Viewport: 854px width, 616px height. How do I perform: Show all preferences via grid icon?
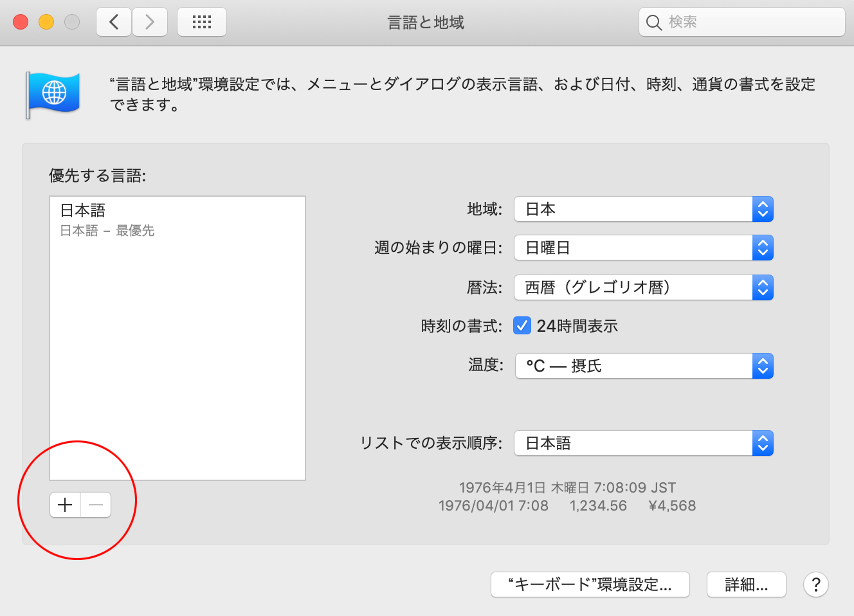tap(202, 23)
